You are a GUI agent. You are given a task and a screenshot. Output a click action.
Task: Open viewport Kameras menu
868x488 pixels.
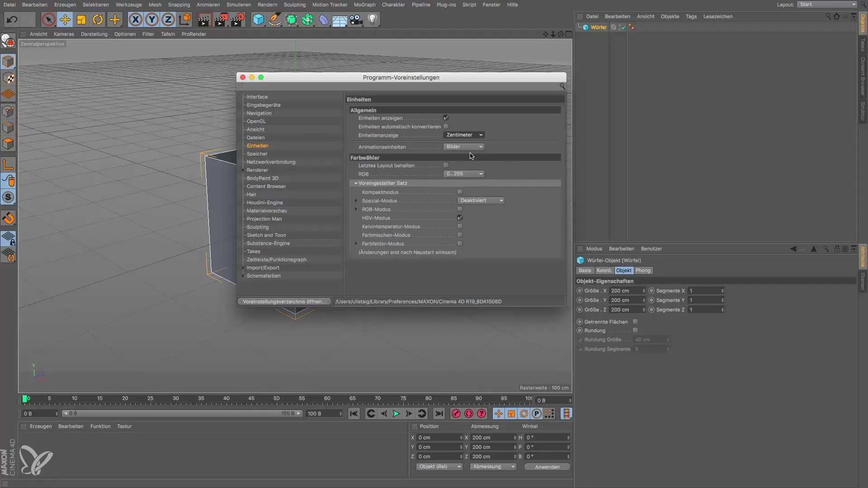(x=64, y=34)
